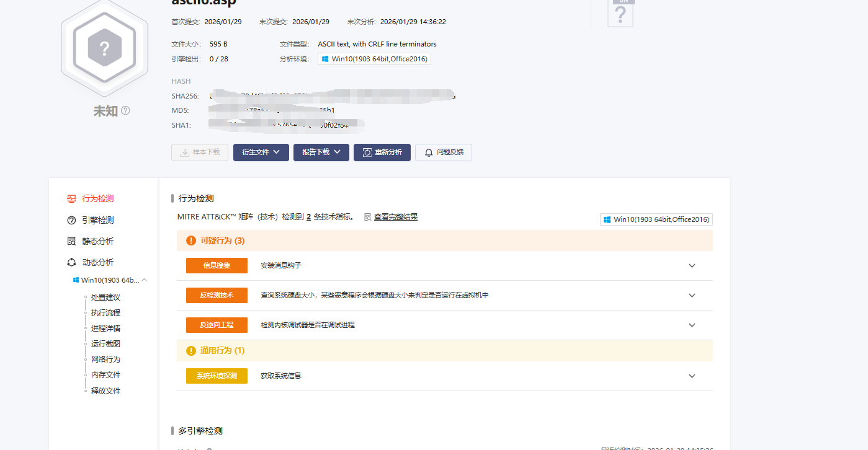Image resolution: width=868 pixels, height=450 pixels.
Task: Expand the 安装消息钩子 behavior row
Action: click(692, 266)
